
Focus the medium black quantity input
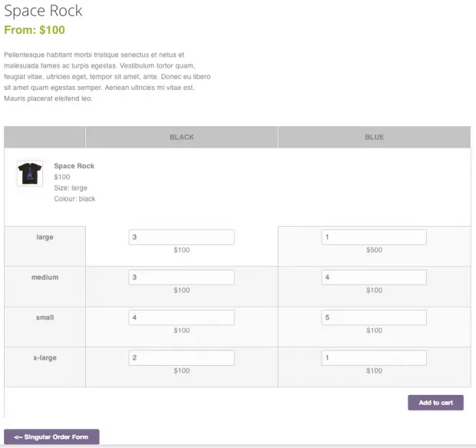(x=181, y=277)
